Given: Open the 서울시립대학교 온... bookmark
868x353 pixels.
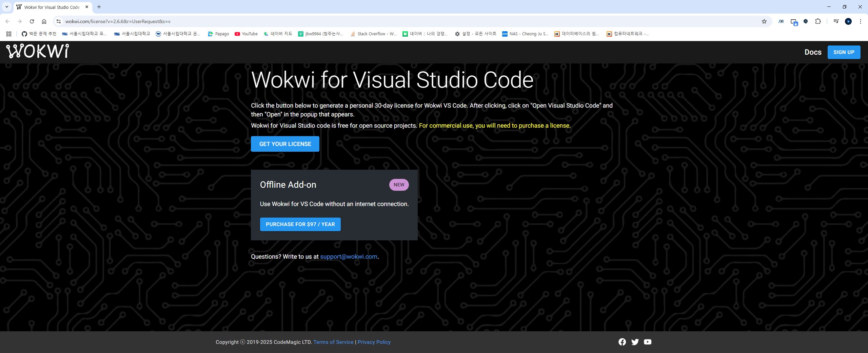Looking at the screenshot, I should click(178, 34).
